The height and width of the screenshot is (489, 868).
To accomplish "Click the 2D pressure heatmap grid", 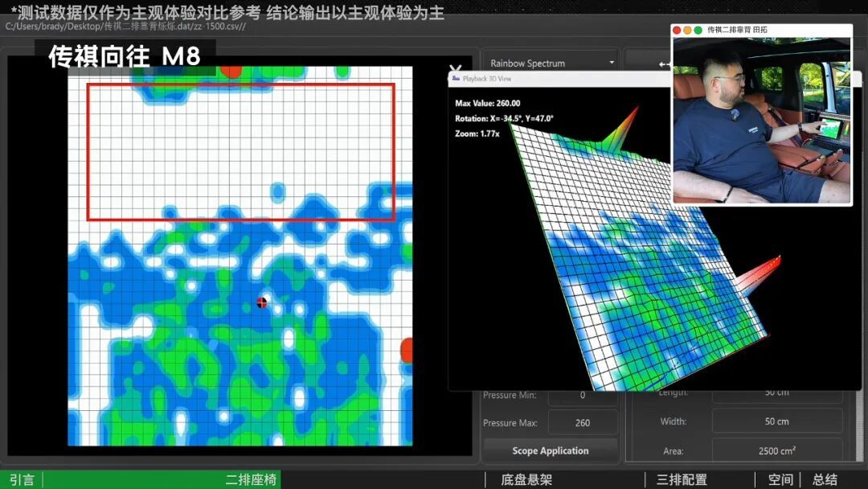I will [240, 256].
